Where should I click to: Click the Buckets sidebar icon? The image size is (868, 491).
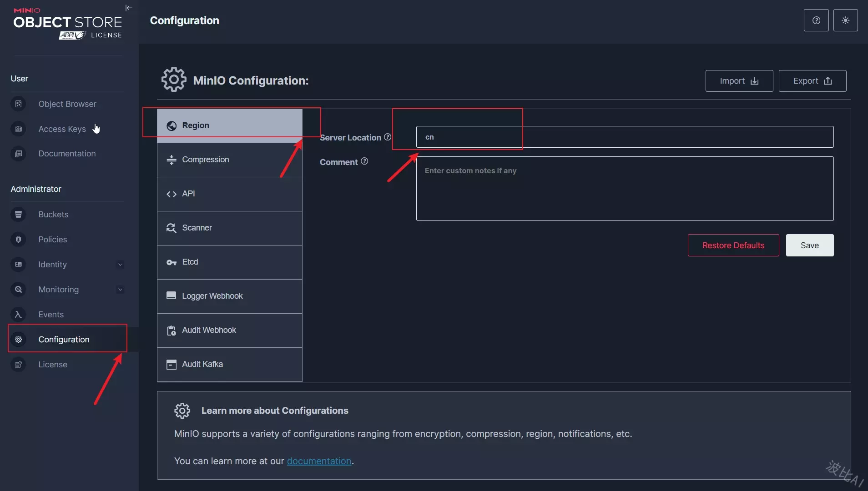pyautogui.click(x=18, y=215)
